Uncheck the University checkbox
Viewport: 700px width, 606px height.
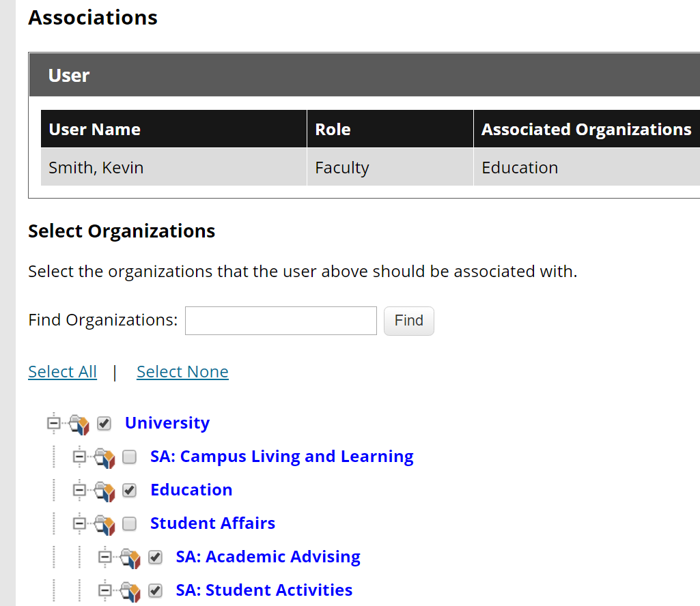(x=104, y=423)
